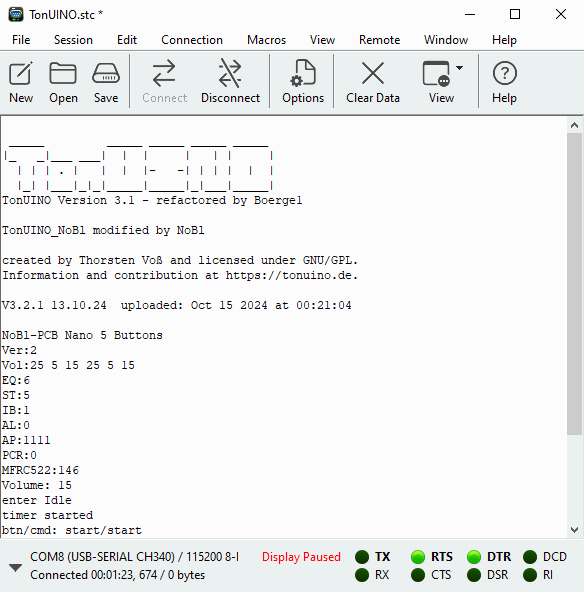The image size is (584, 592).
Task: Click the 'MFRC522:146' line
Action: click(40, 470)
